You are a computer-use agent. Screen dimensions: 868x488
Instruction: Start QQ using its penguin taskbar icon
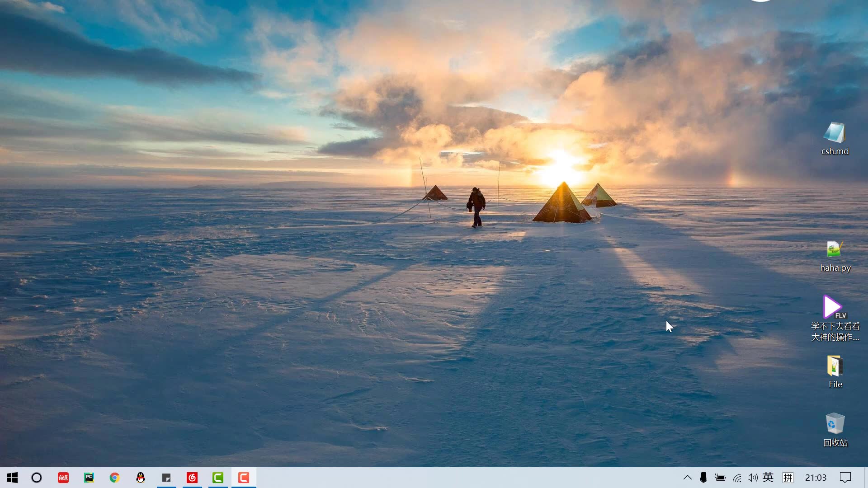140,478
